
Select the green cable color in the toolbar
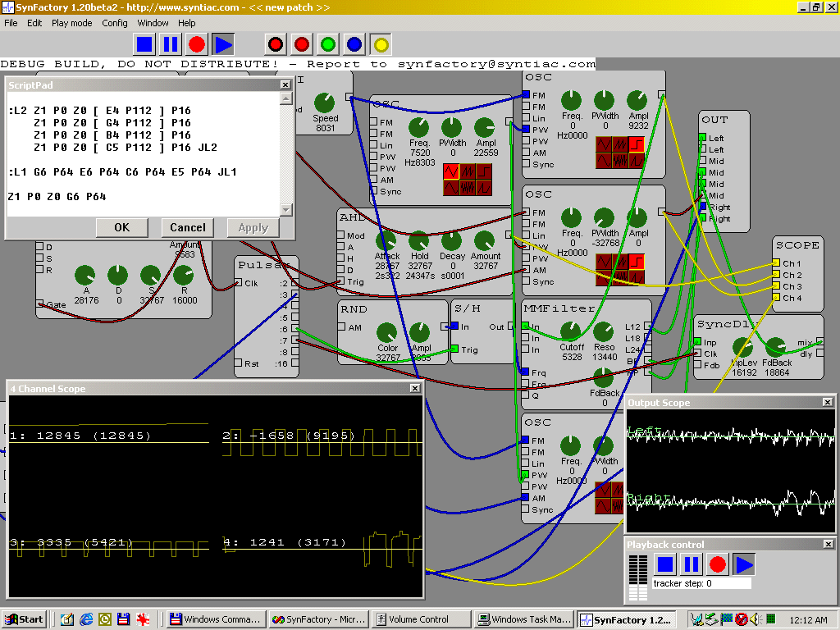(328, 44)
